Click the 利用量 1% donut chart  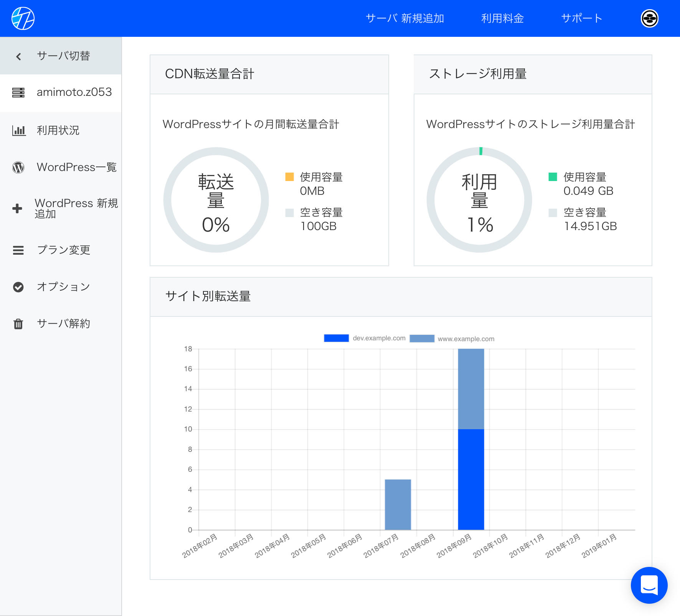[479, 200]
